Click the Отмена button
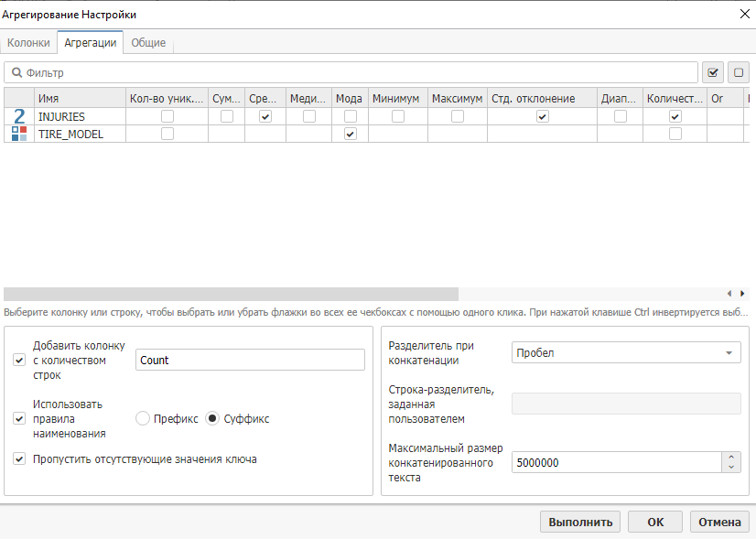Screen dimensions: 756x539 [x=719, y=522]
